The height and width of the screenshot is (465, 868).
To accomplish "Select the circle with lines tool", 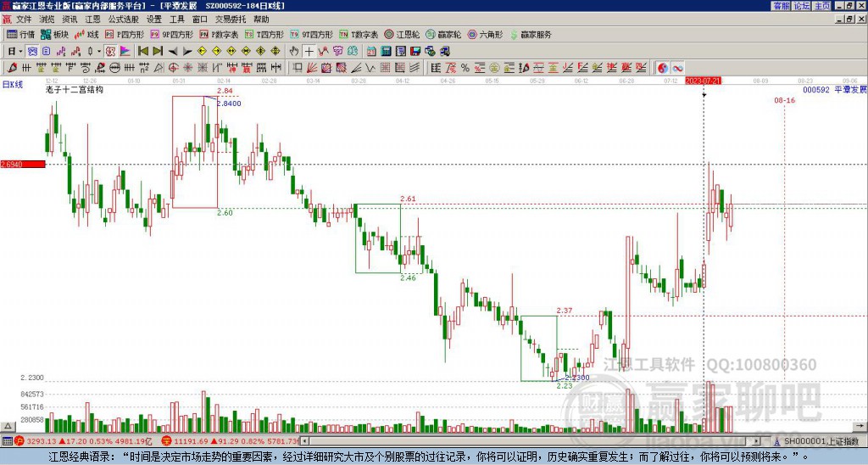I will coord(114,68).
